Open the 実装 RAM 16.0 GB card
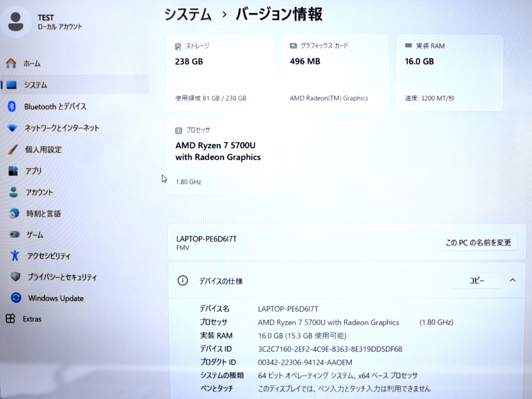Image resolution: width=532 pixels, height=399 pixels. point(449,73)
